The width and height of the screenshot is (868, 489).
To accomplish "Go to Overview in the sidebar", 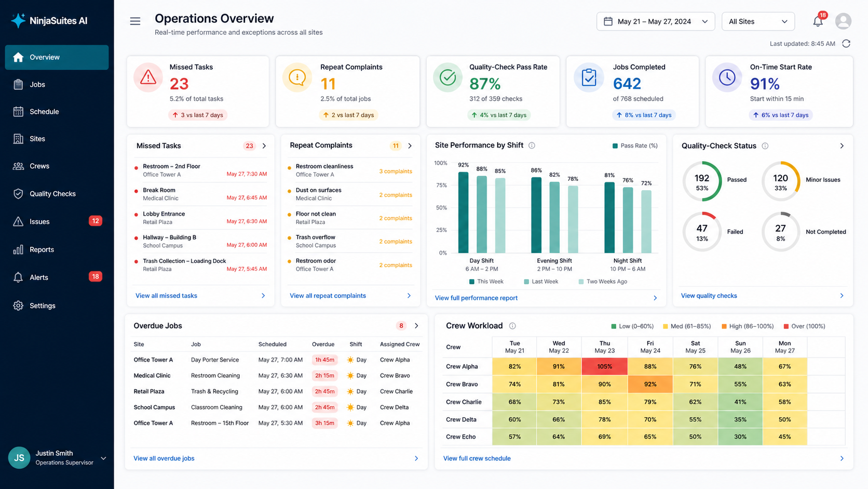I will [x=57, y=57].
